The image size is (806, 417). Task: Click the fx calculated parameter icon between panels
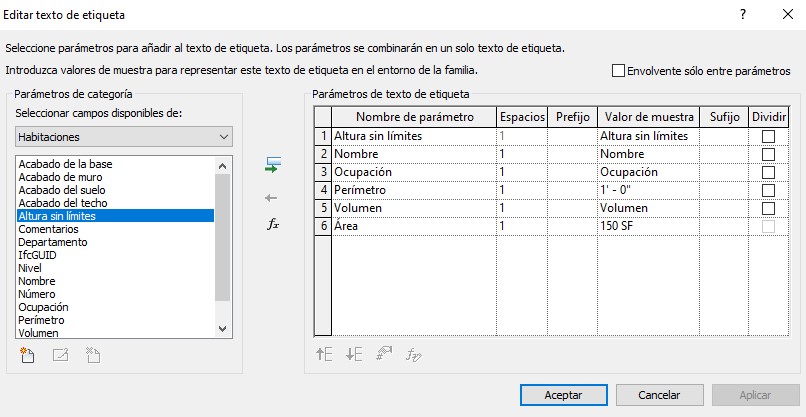click(x=272, y=224)
